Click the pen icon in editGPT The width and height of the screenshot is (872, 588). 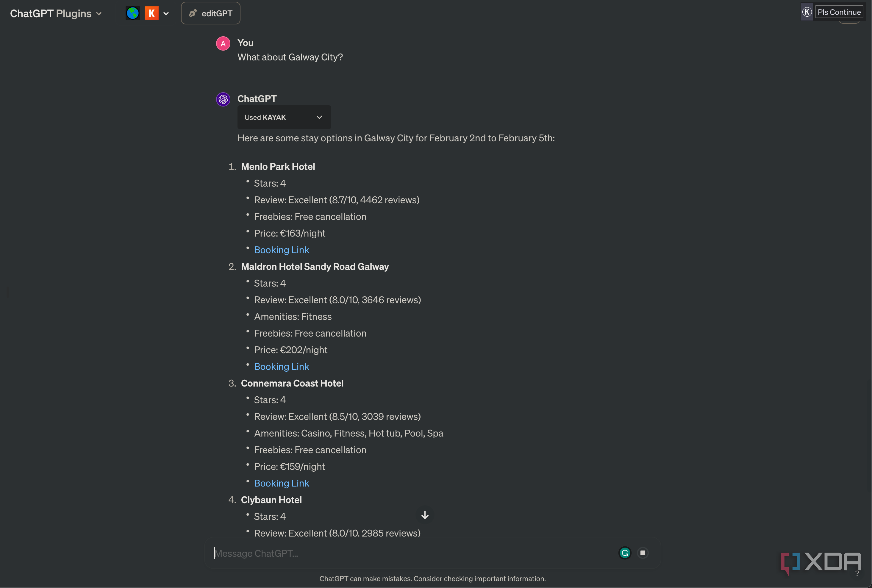pyautogui.click(x=193, y=13)
